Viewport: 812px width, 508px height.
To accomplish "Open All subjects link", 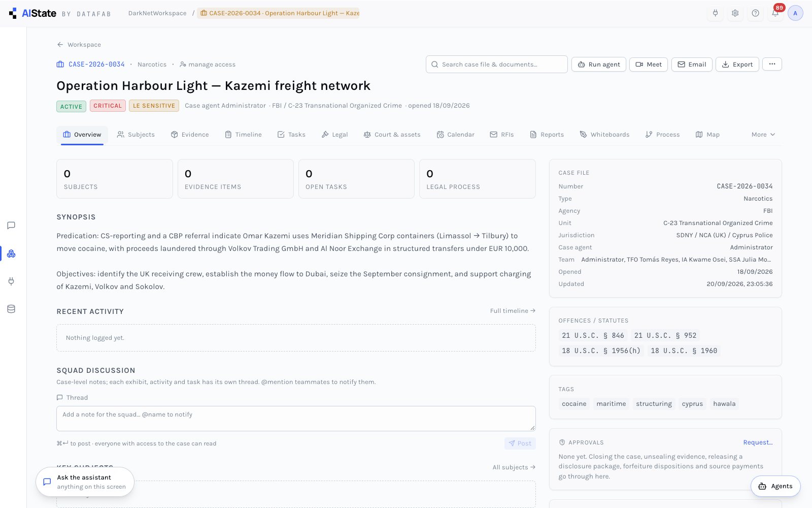I will pos(514,467).
